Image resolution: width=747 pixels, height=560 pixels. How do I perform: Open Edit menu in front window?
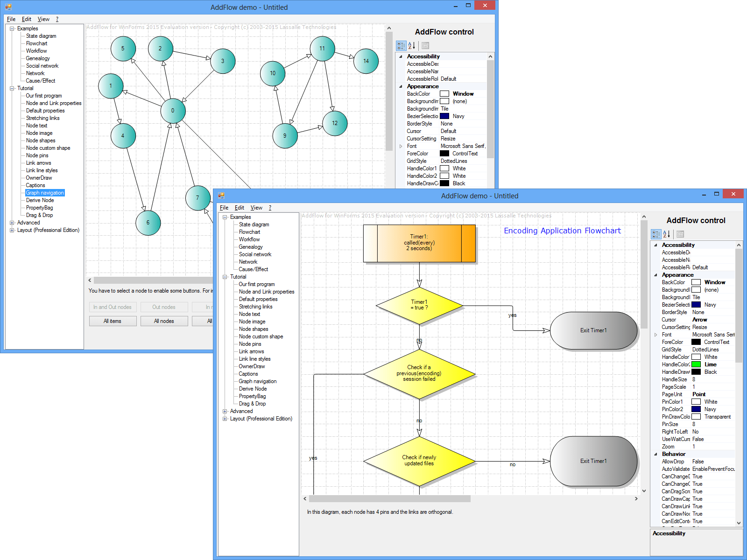[x=240, y=208]
